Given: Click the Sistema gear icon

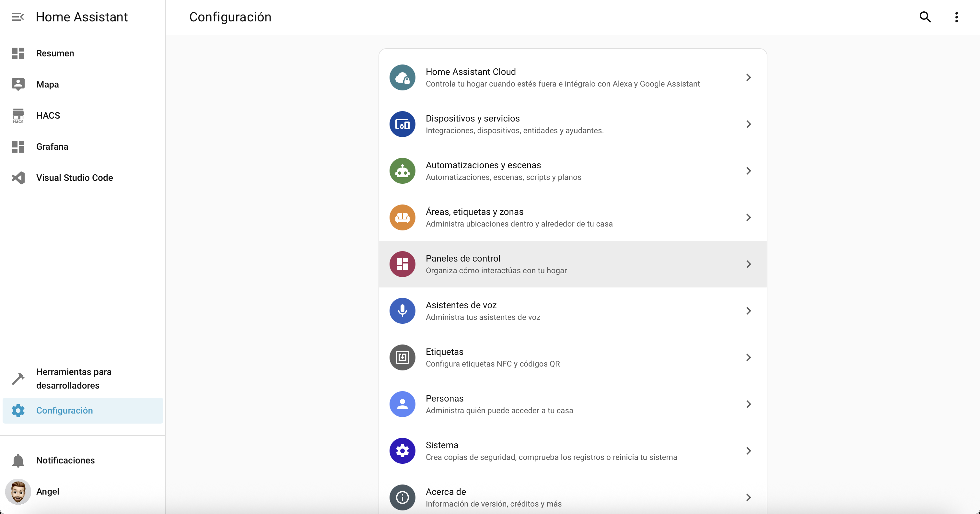Looking at the screenshot, I should point(402,451).
